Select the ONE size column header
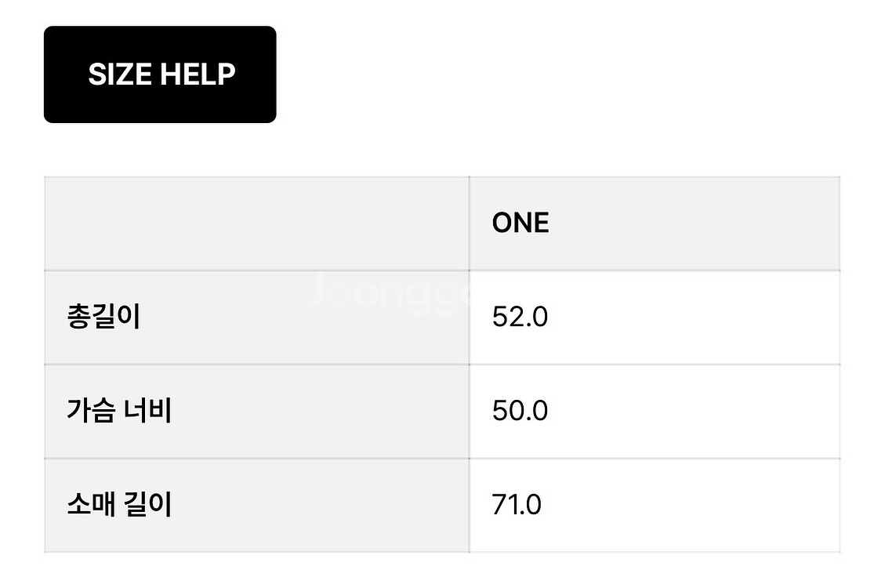 [x=520, y=223]
